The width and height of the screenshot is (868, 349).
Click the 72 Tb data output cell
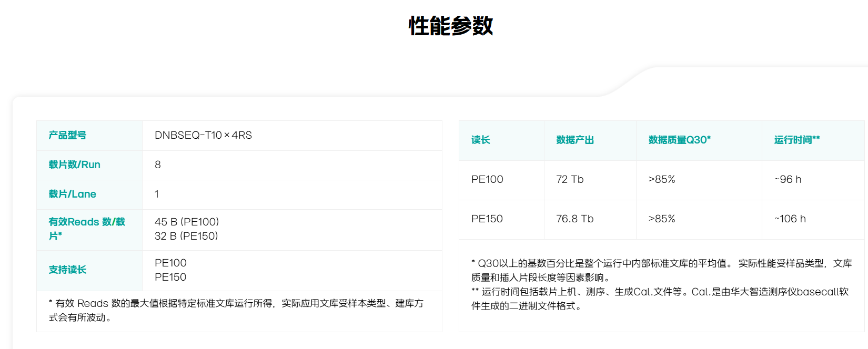click(570, 180)
